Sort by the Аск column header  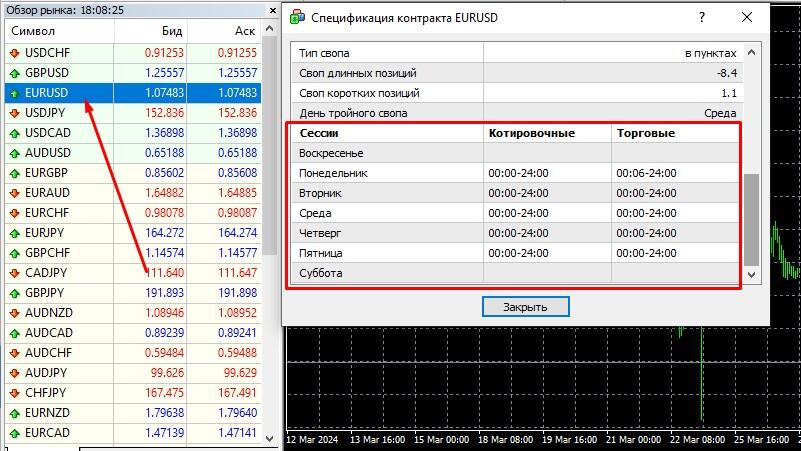[224, 31]
